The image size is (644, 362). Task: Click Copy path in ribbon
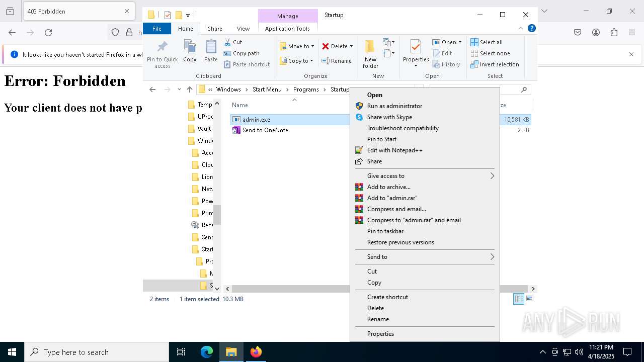tap(242, 53)
